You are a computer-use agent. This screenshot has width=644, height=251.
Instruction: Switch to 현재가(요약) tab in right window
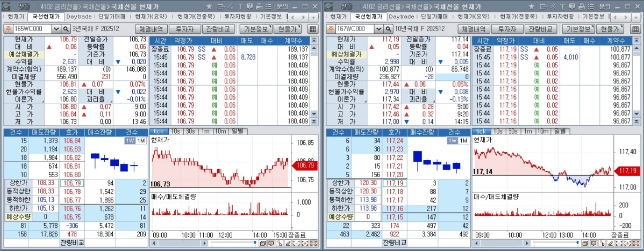(473, 17)
